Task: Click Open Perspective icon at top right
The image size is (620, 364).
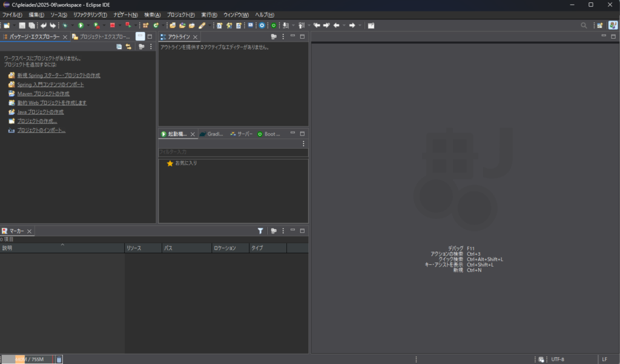Action: click(599, 25)
